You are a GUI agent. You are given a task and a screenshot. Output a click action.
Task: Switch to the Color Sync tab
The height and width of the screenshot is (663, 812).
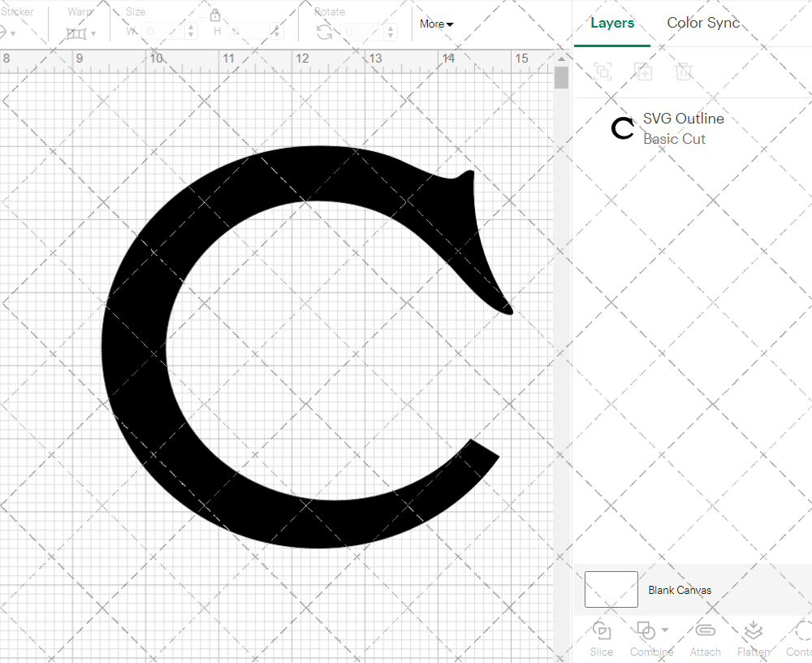(703, 23)
